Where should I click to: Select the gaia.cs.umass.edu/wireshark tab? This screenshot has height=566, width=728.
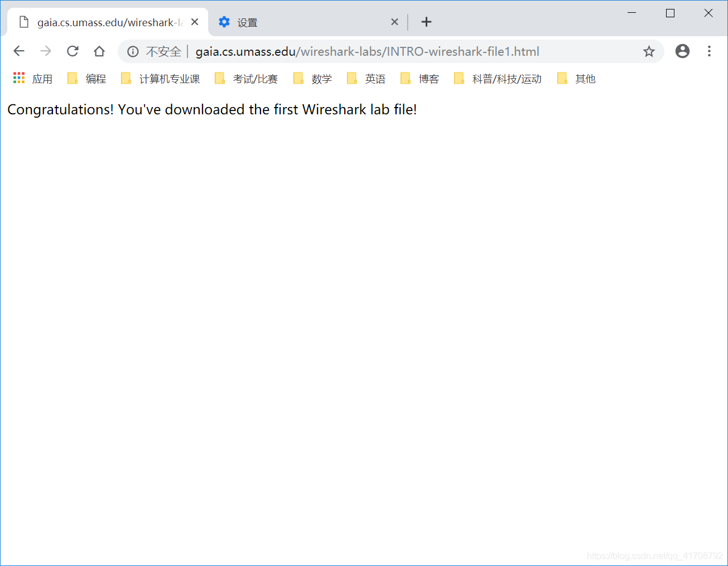coord(108,22)
